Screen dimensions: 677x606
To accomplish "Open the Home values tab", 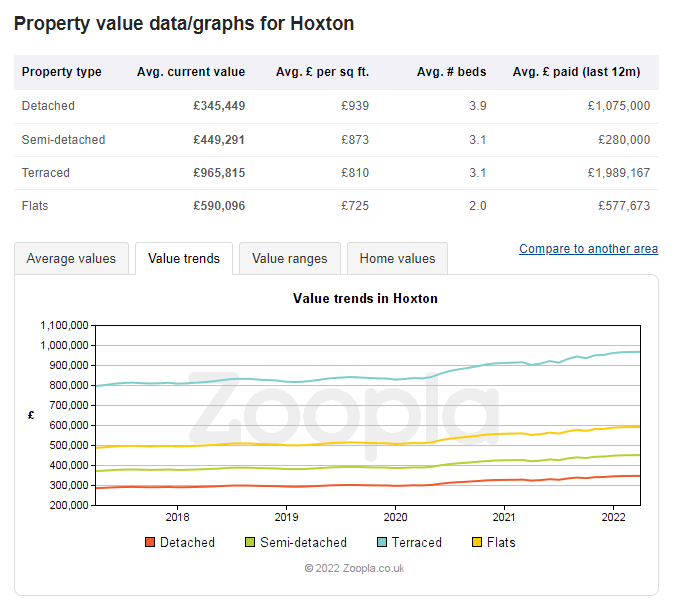I will coord(397,258).
